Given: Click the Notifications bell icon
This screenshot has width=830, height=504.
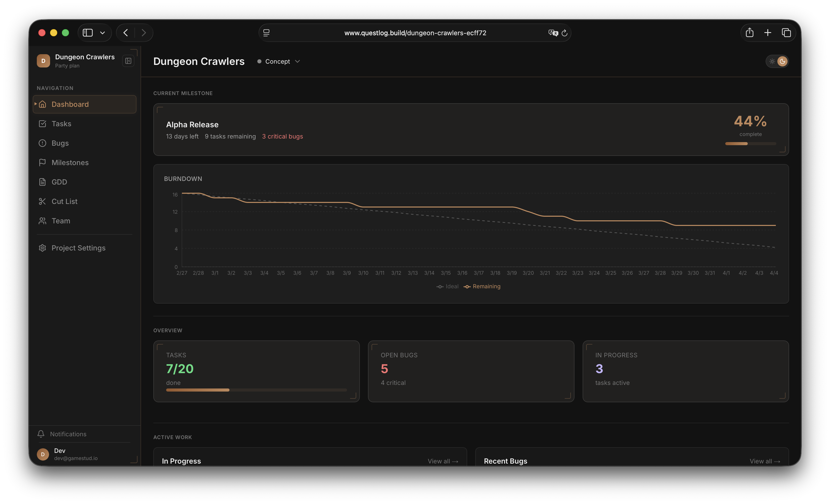Looking at the screenshot, I should pos(41,434).
